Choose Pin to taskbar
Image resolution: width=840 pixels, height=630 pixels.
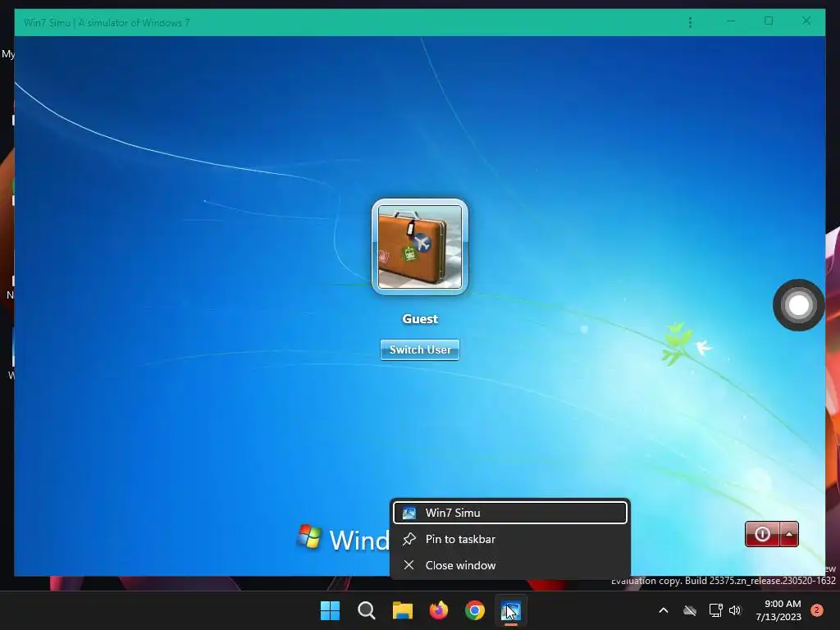click(x=510, y=539)
